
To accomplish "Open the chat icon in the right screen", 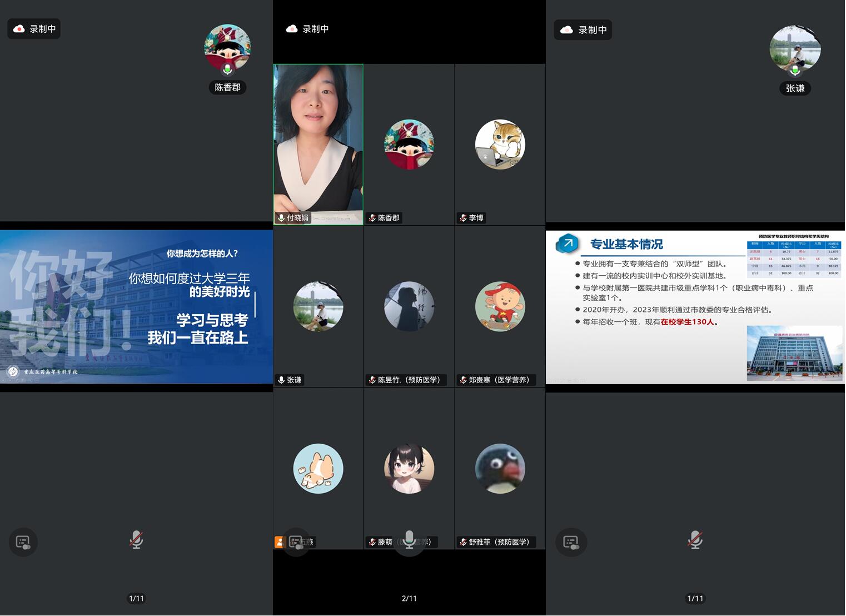I will point(570,542).
